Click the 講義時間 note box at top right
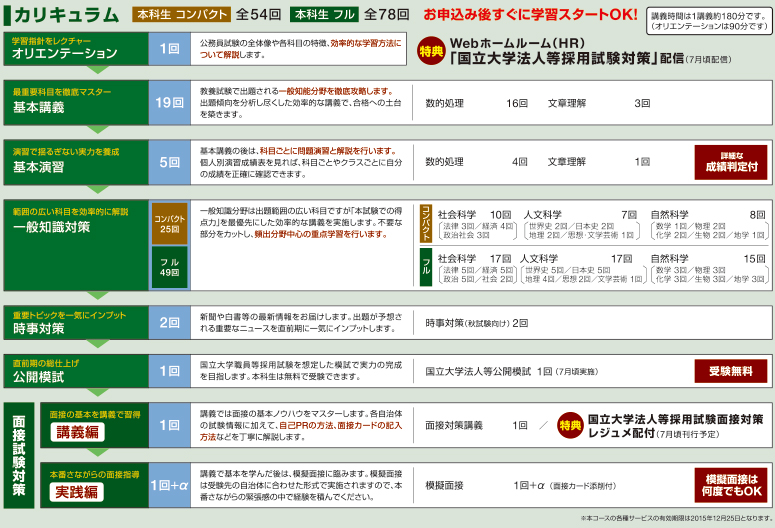The height and width of the screenshot is (528, 775). [709, 22]
